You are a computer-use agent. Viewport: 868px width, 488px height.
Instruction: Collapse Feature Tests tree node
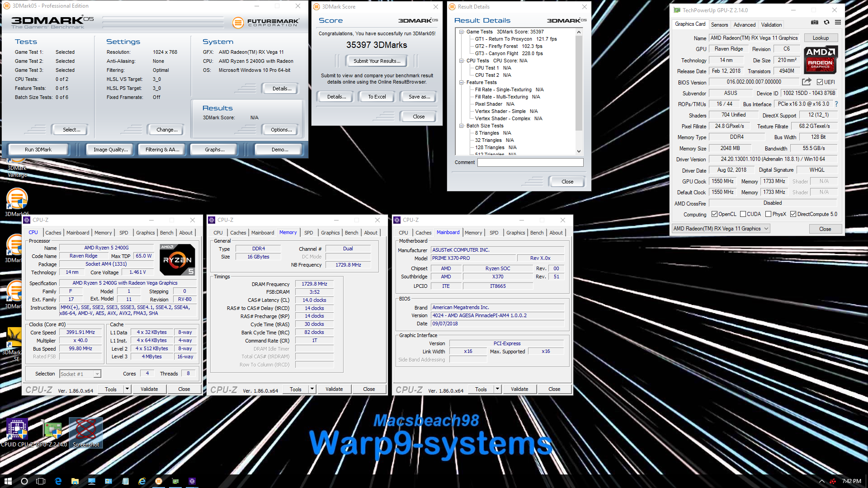461,82
